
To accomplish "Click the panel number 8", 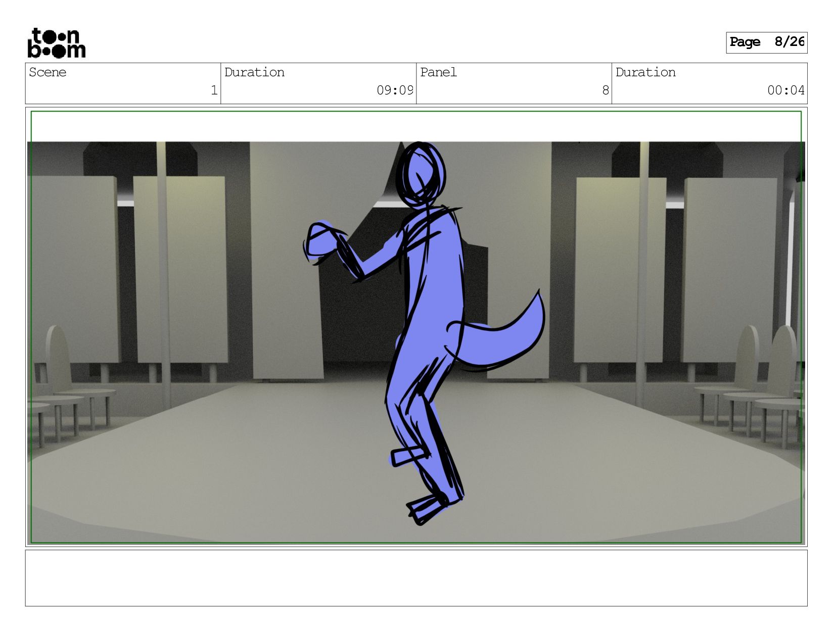I will pos(605,90).
